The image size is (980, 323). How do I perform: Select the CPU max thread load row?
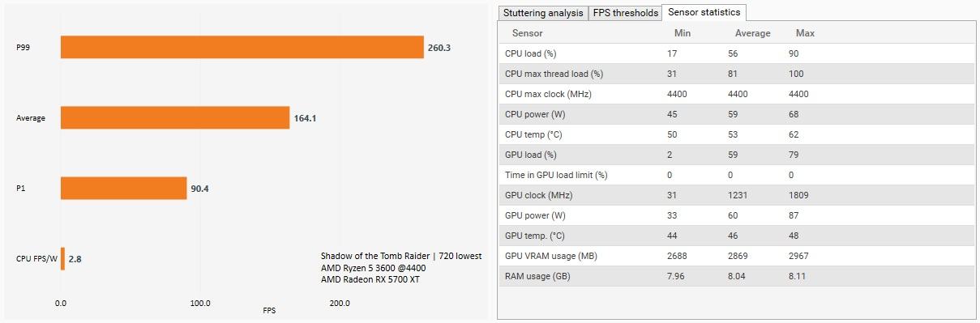tap(737, 74)
